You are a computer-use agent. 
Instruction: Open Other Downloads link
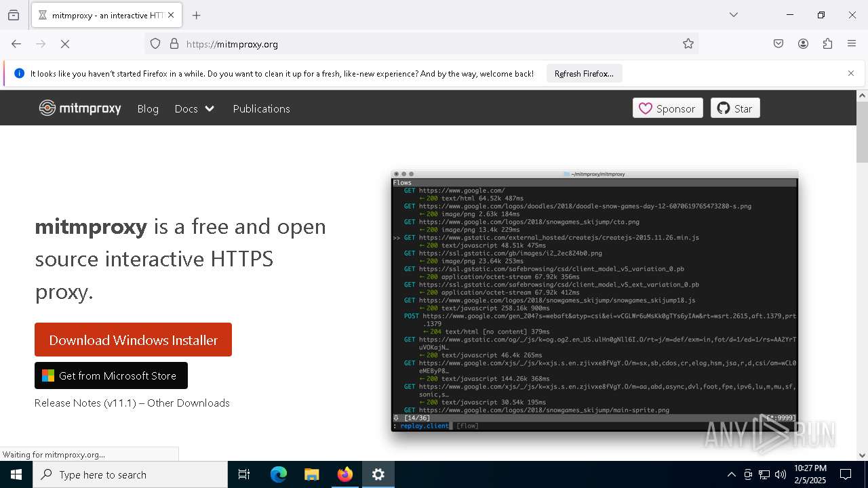[189, 403]
